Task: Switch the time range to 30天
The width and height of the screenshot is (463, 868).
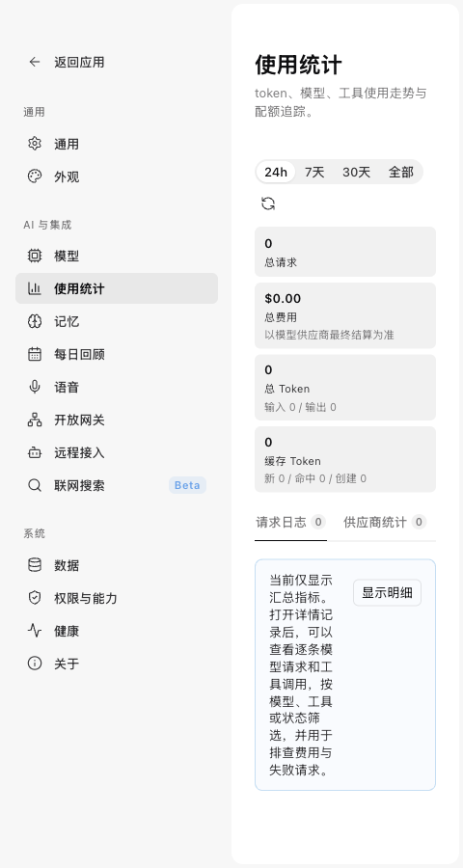Action: tap(356, 173)
